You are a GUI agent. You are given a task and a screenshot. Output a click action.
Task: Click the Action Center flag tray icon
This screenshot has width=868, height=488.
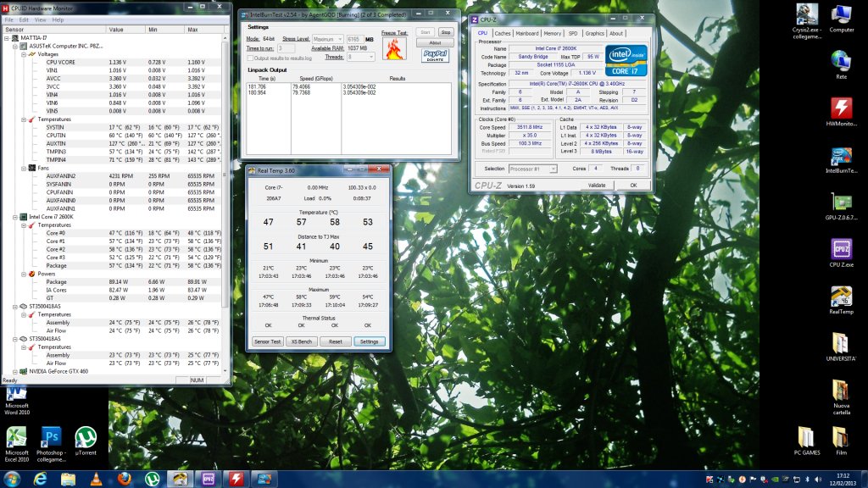point(753,480)
